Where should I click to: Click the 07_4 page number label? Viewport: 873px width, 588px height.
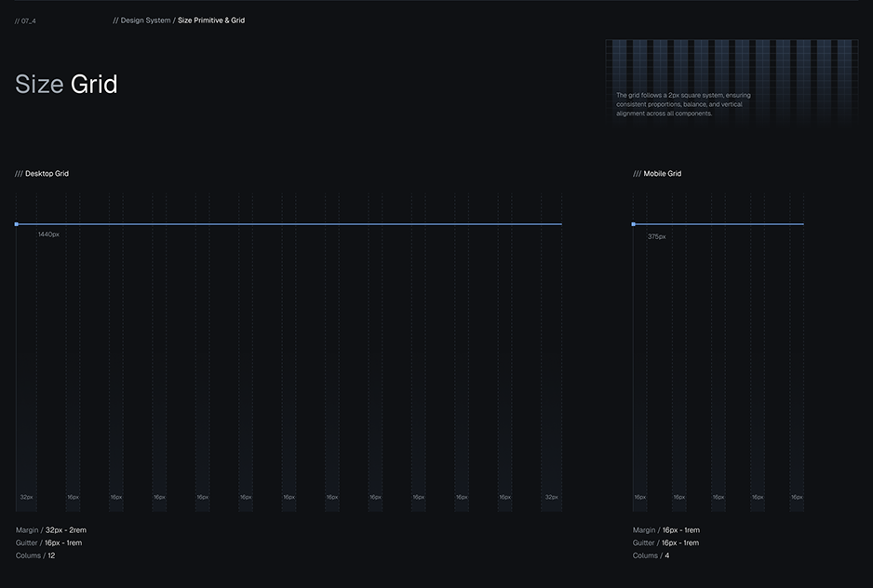[x=25, y=20]
